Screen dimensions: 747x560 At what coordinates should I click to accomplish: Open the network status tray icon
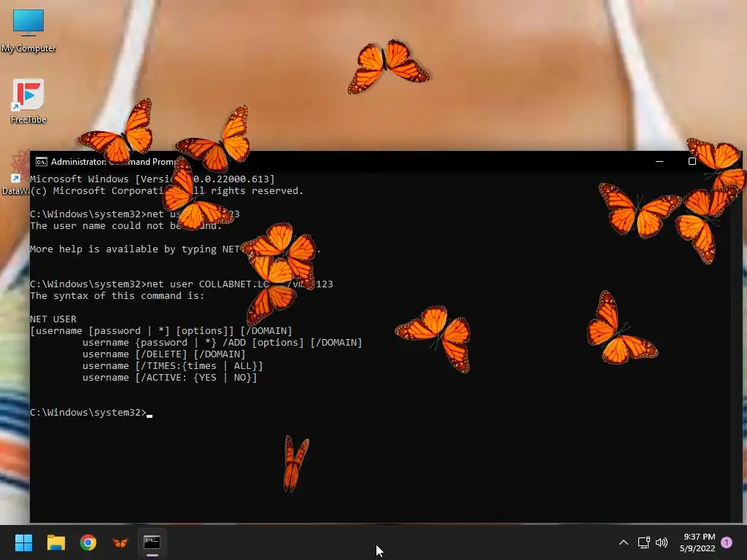pos(643,542)
